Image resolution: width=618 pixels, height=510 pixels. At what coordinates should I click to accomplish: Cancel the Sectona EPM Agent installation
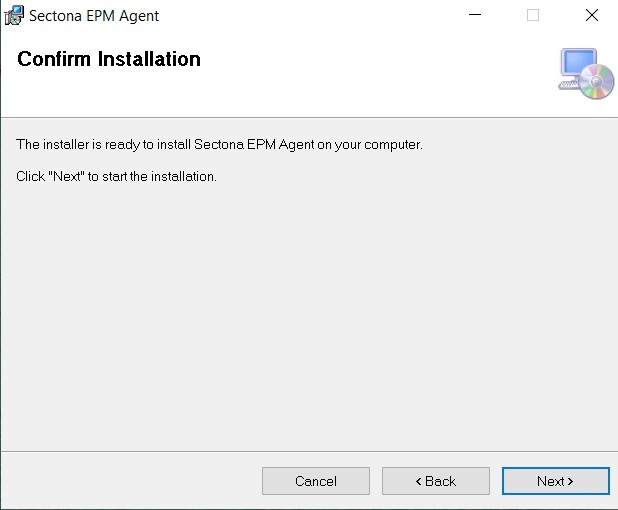(316, 481)
